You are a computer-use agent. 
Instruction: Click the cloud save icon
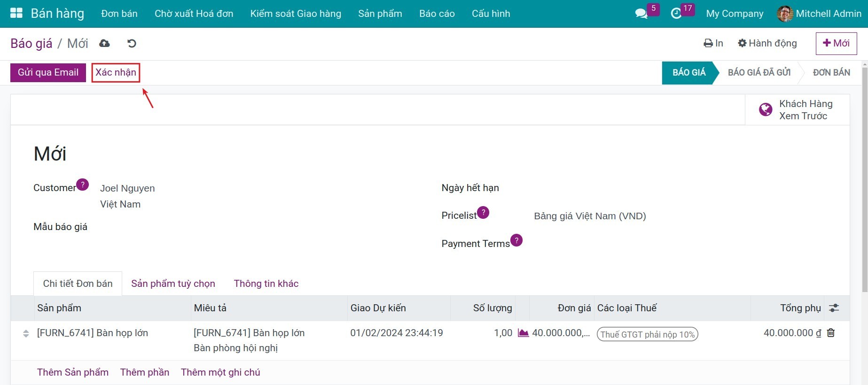[x=104, y=44]
